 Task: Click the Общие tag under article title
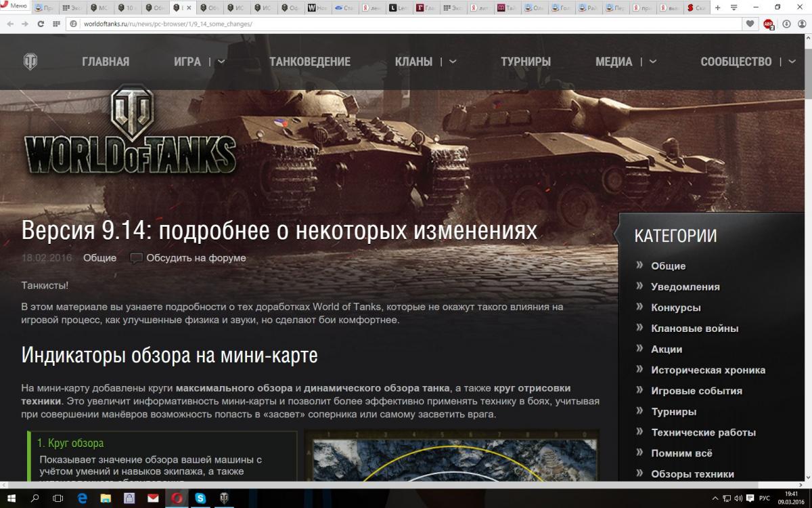pos(99,258)
